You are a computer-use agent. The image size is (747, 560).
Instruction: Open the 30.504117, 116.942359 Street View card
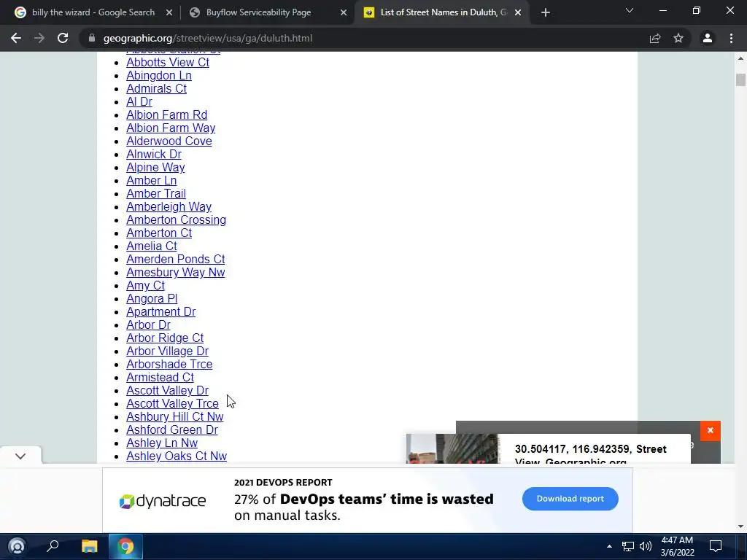[548, 448]
